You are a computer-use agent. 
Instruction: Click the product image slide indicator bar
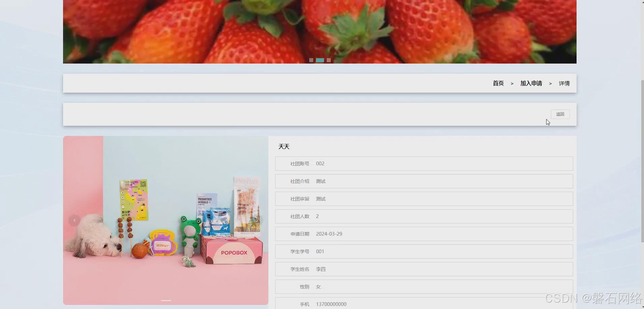click(x=166, y=300)
